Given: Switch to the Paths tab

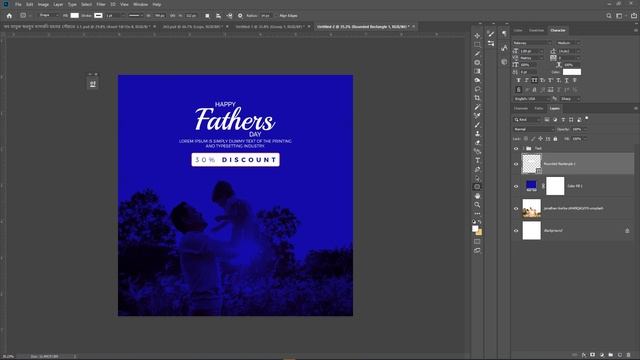Looking at the screenshot, I should click(x=539, y=109).
